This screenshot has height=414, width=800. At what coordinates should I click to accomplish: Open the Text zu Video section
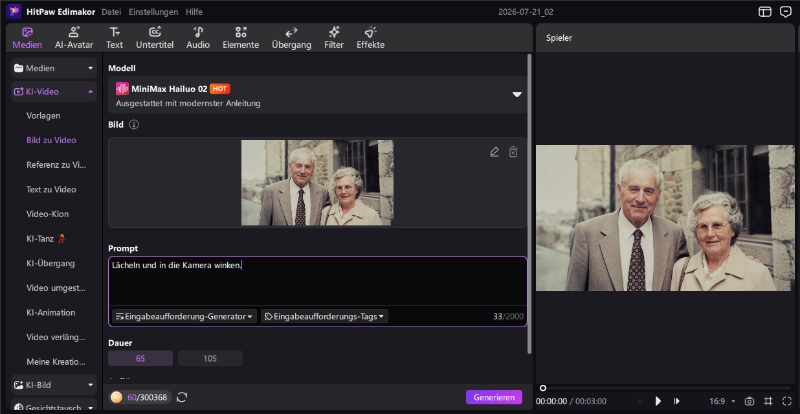[51, 189]
